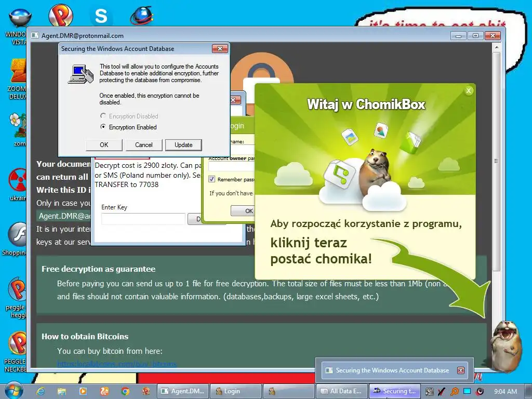Click the blue monitor tray icon
Screen dimensions: 532x399
point(467,392)
